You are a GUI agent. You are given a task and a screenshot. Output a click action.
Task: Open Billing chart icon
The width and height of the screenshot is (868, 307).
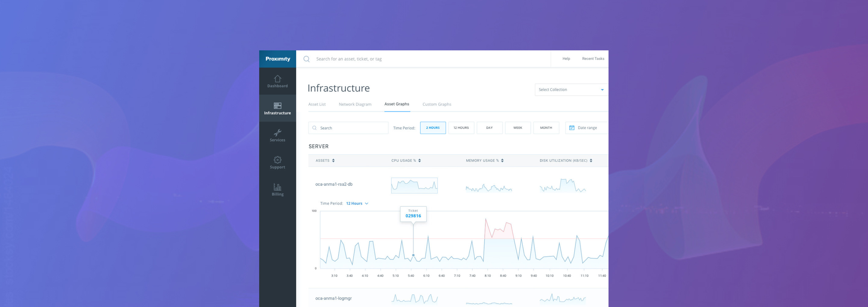277,187
